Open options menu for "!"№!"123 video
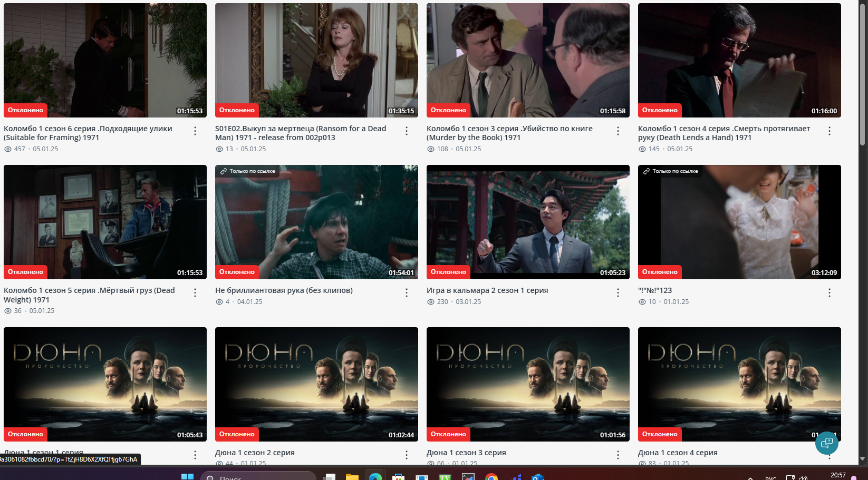The width and height of the screenshot is (868, 480). click(830, 293)
